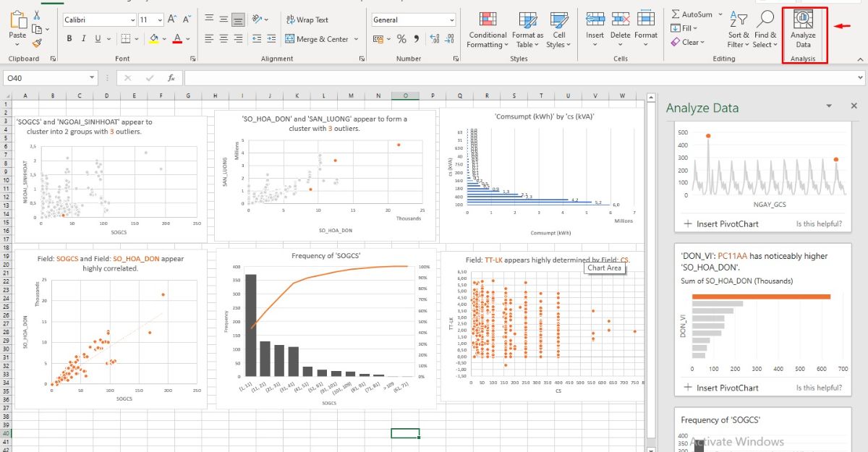
Task: Open the Name Box dropdown arrow
Action: pyautogui.click(x=92, y=77)
